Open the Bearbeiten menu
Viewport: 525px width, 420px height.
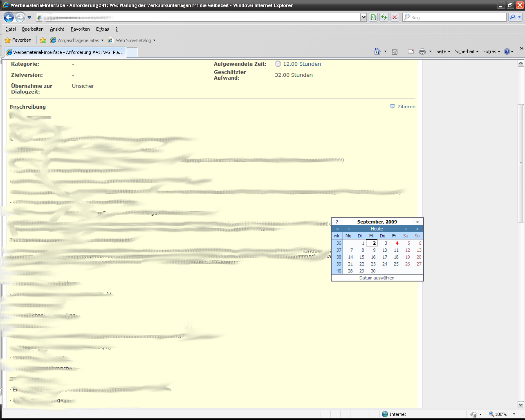click(33, 29)
